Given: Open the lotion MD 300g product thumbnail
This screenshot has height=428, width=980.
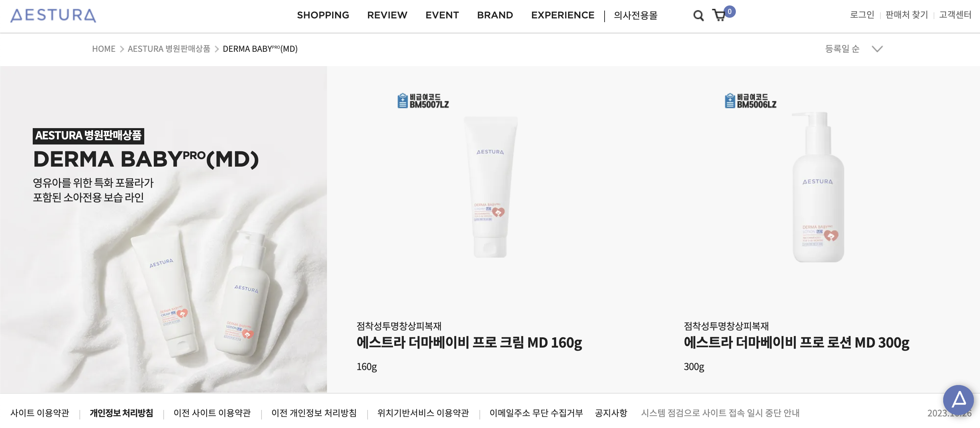Looking at the screenshot, I should [818, 187].
